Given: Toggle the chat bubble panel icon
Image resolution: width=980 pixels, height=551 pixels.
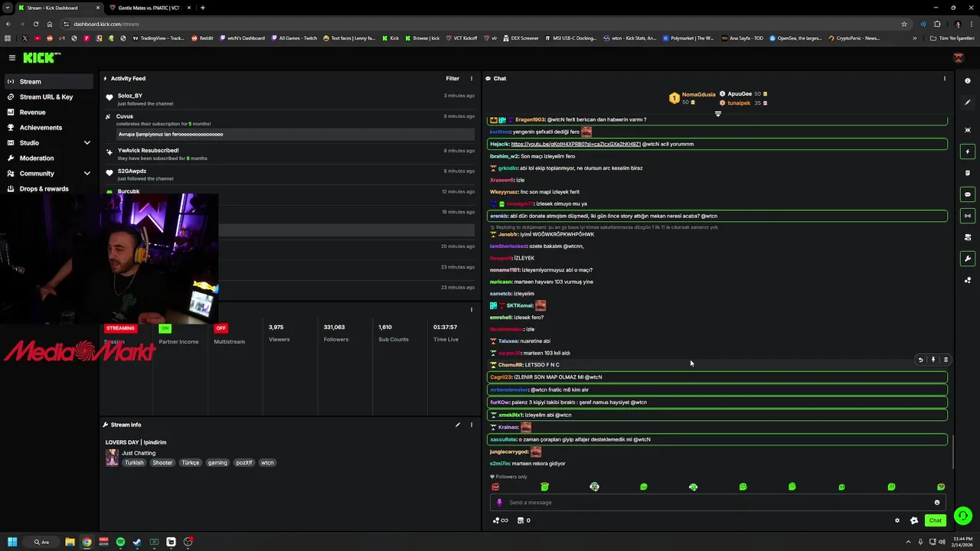Looking at the screenshot, I should click(x=968, y=194).
